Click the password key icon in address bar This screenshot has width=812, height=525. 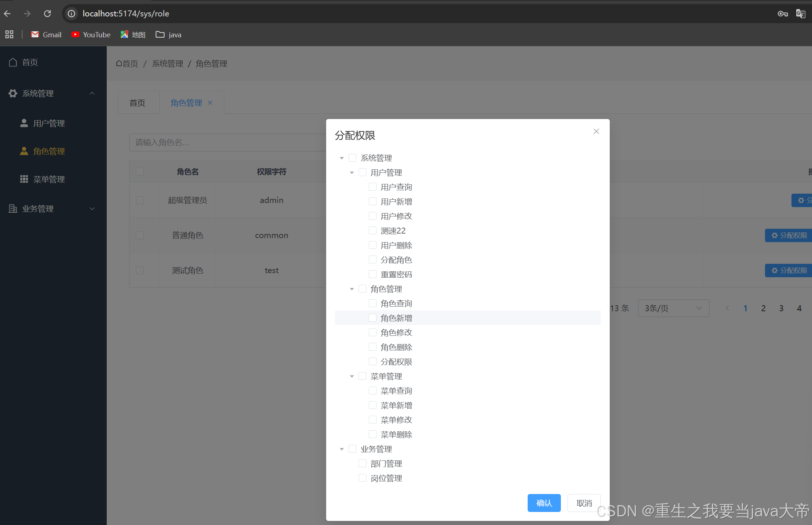click(x=783, y=14)
